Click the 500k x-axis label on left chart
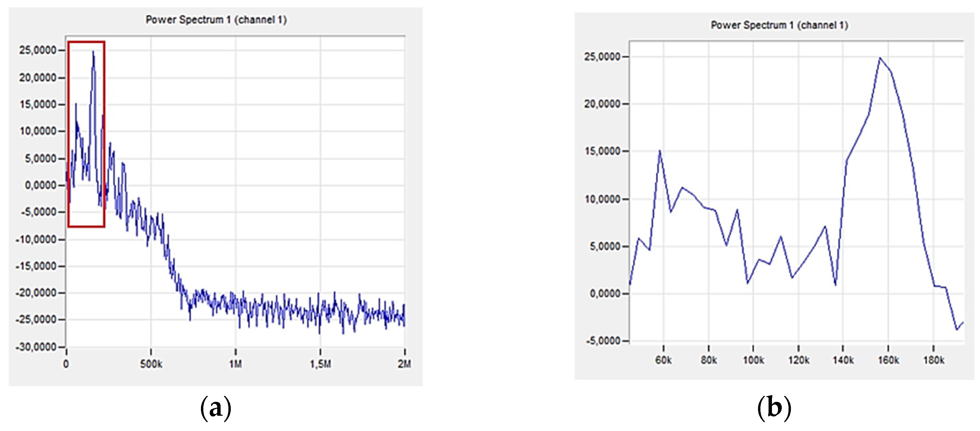Screen dimensions: 980x431 [151, 365]
